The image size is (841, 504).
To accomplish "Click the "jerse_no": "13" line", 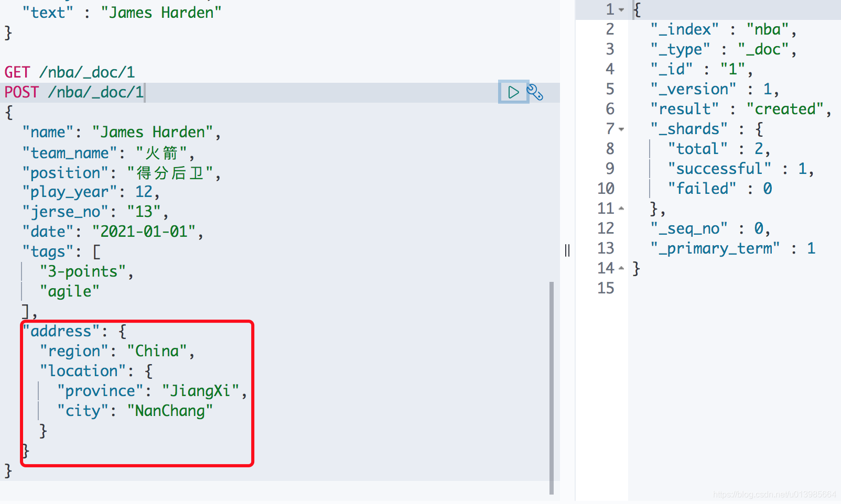I will tap(95, 212).
